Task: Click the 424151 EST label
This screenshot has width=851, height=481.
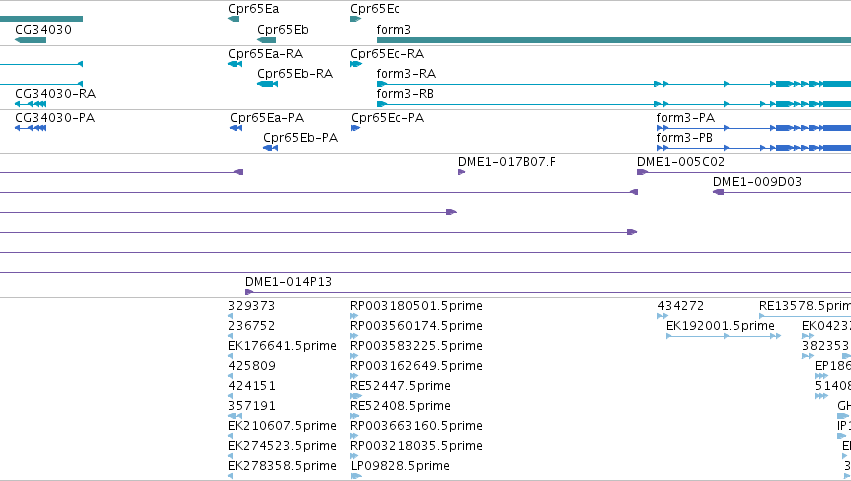Action: tap(252, 386)
